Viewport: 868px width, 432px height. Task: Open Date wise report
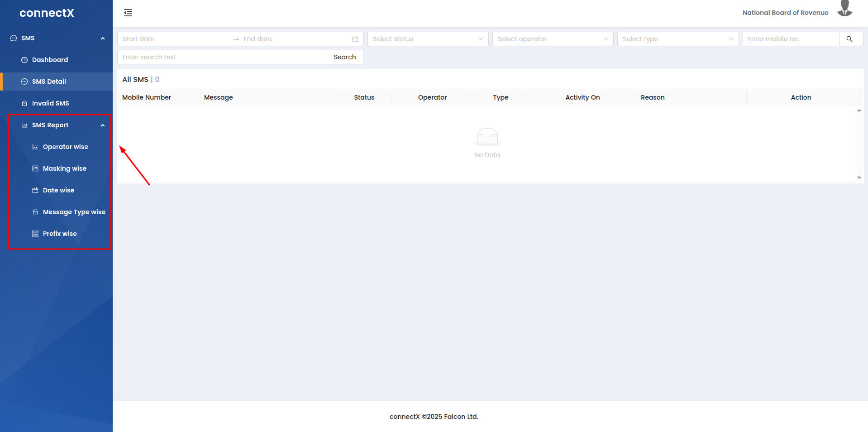pyautogui.click(x=58, y=190)
